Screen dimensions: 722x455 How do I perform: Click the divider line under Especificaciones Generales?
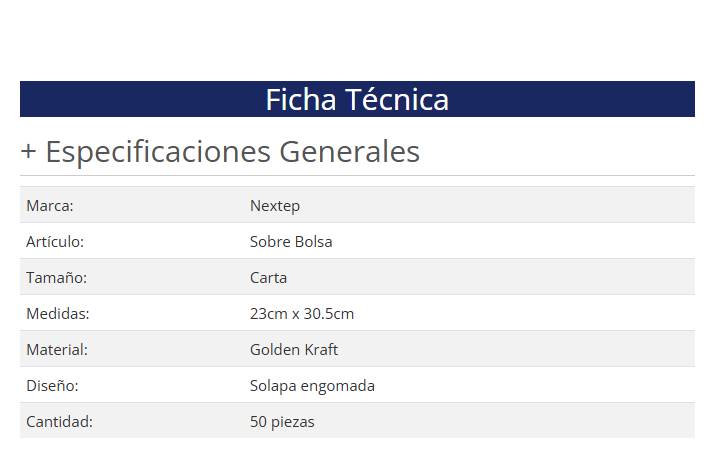point(357,176)
